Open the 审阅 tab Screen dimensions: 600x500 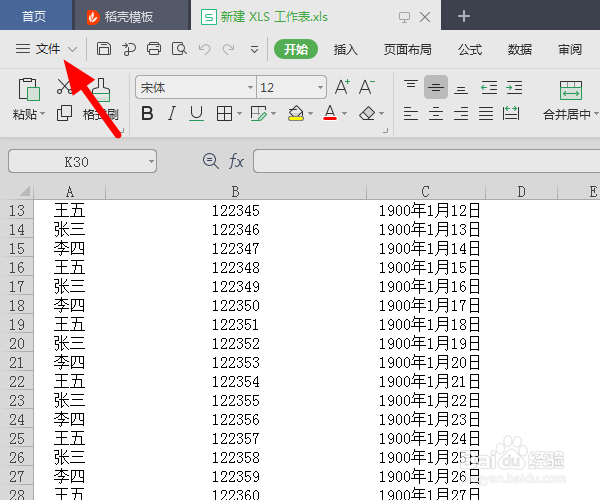[570, 49]
